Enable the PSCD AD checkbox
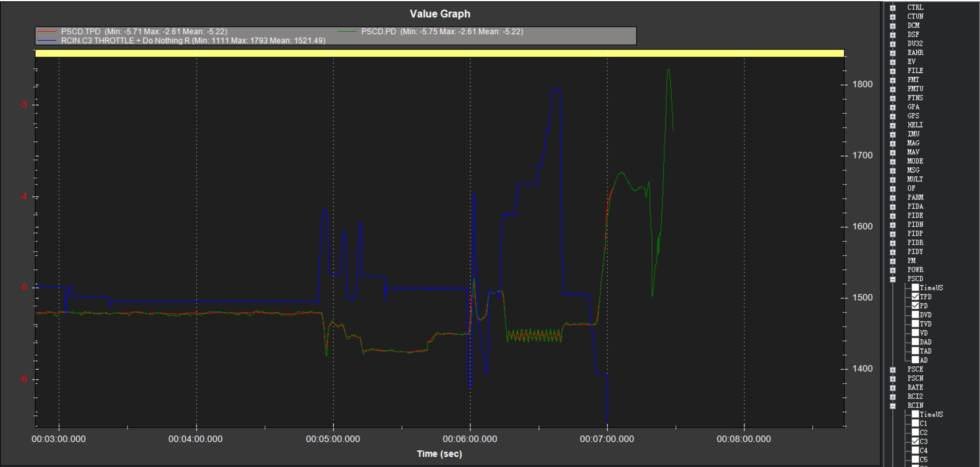 point(915,360)
